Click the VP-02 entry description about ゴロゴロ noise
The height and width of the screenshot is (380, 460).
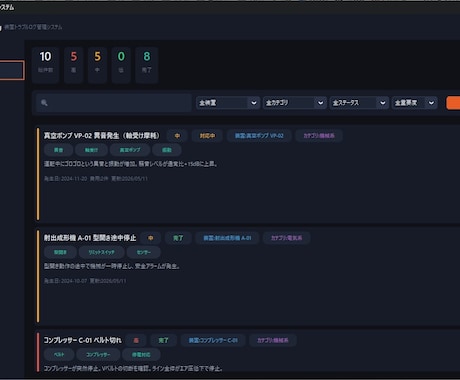pos(131,164)
